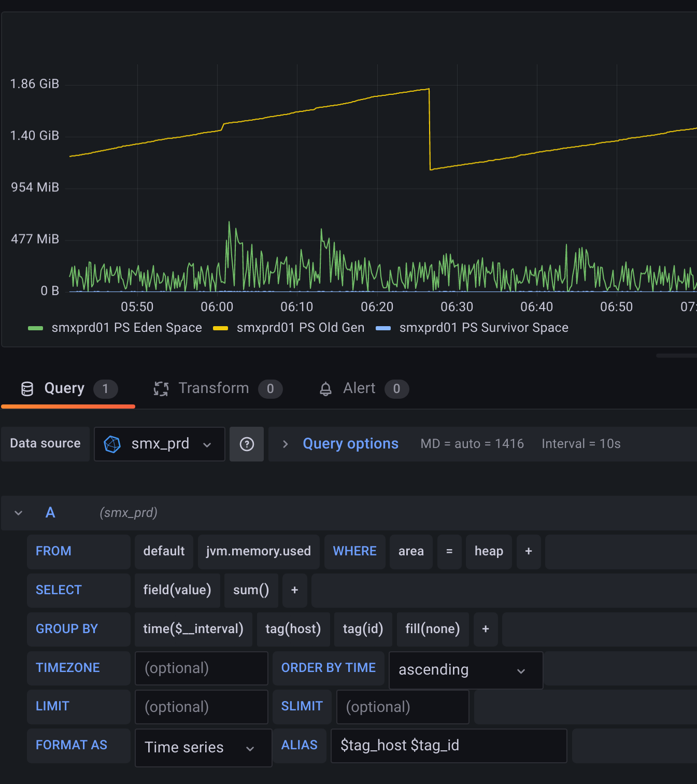The height and width of the screenshot is (784, 697).
Task: Open the smx_prd data source dropdown
Action: pos(160,444)
